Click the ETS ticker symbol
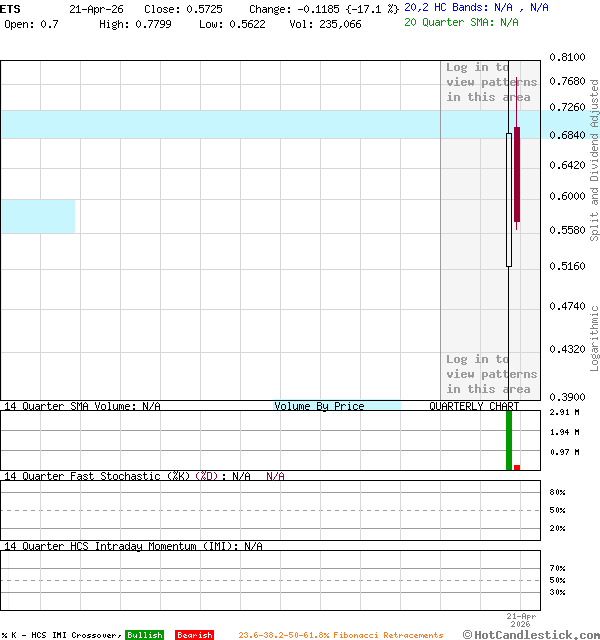This screenshot has height=640, width=600. coord(10,8)
